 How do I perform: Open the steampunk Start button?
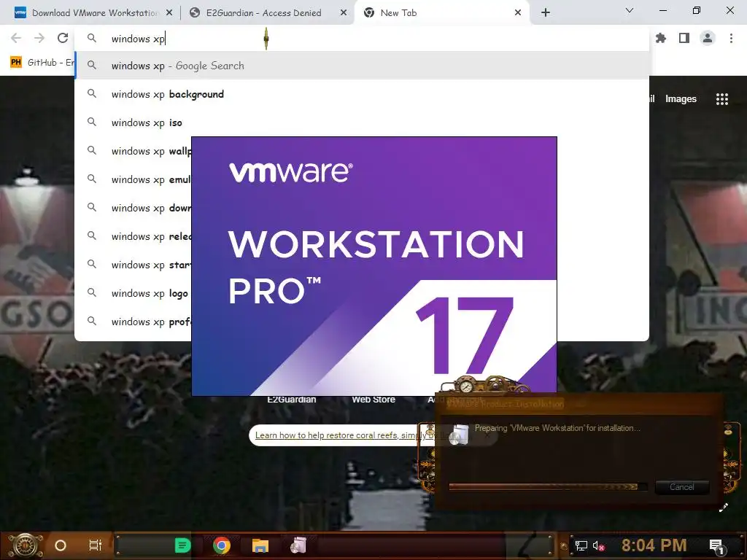click(26, 545)
